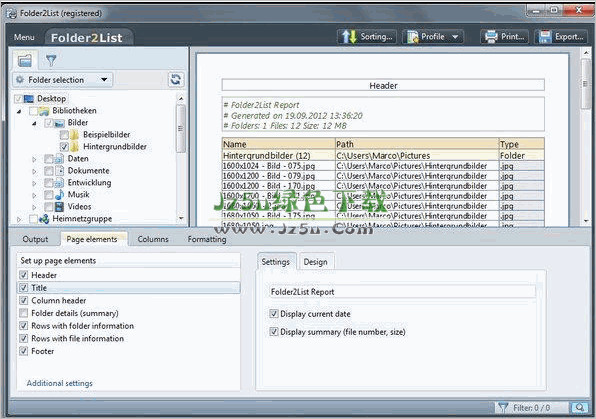Screen dimensions: 596x419
Task: Click the Desktop monitor icon
Action: pos(29,99)
